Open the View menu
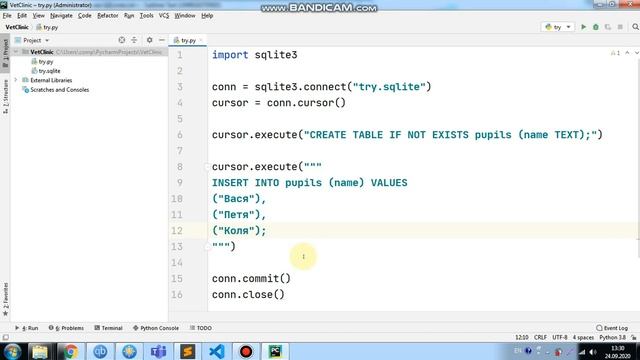 tap(39, 16)
